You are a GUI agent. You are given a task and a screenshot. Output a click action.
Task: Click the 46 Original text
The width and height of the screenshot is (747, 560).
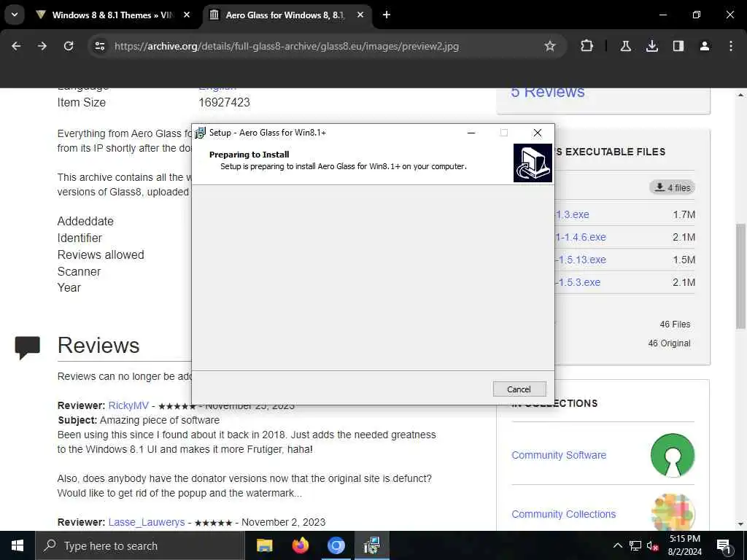(x=669, y=343)
